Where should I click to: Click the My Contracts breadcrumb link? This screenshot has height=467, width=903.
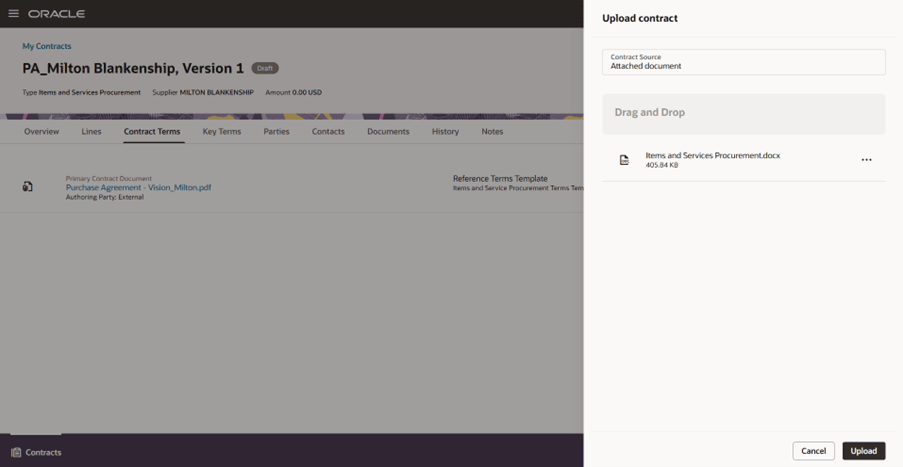[47, 46]
